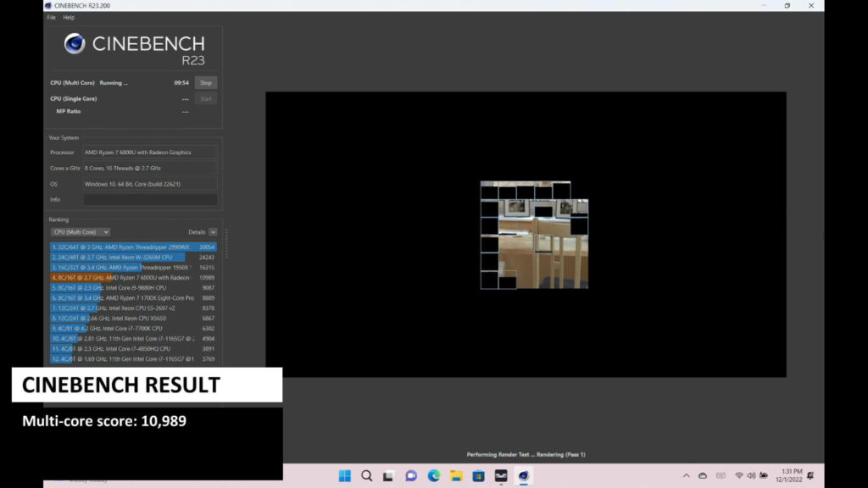This screenshot has height=488, width=868.
Task: Toggle the ranking Details dropdown arrow
Action: 213,232
